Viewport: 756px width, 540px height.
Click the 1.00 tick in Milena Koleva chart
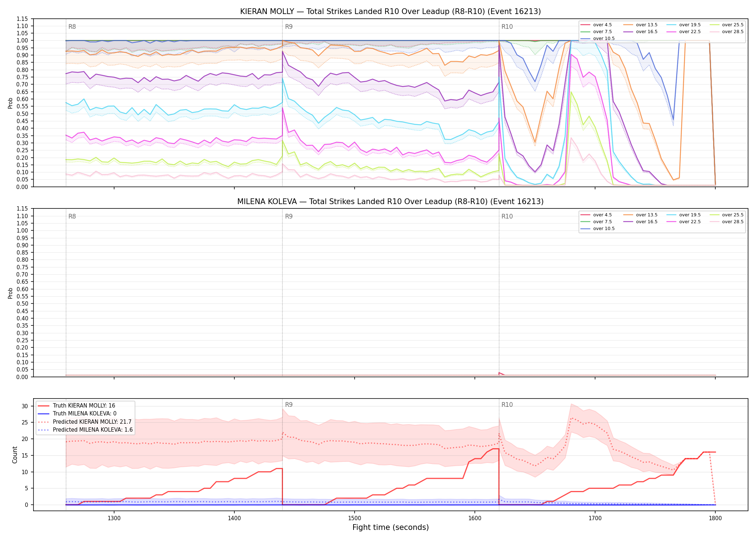click(23, 231)
